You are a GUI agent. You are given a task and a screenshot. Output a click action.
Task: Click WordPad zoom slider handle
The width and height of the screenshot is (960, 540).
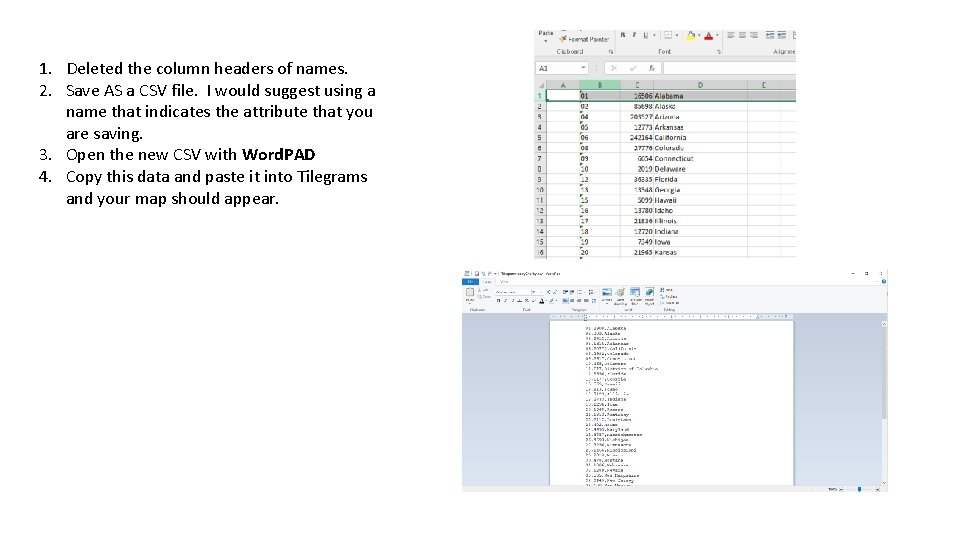point(860,489)
